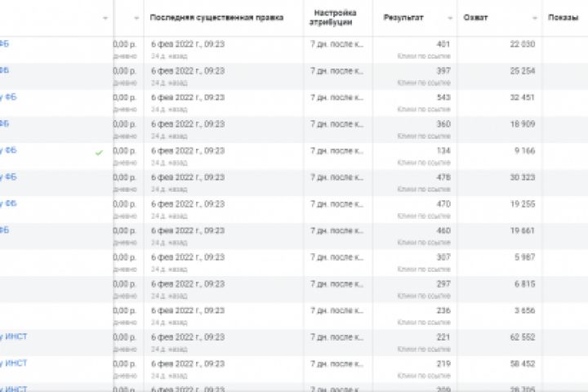Open the ИНСТ link in the 219-results row

[x=14, y=363]
